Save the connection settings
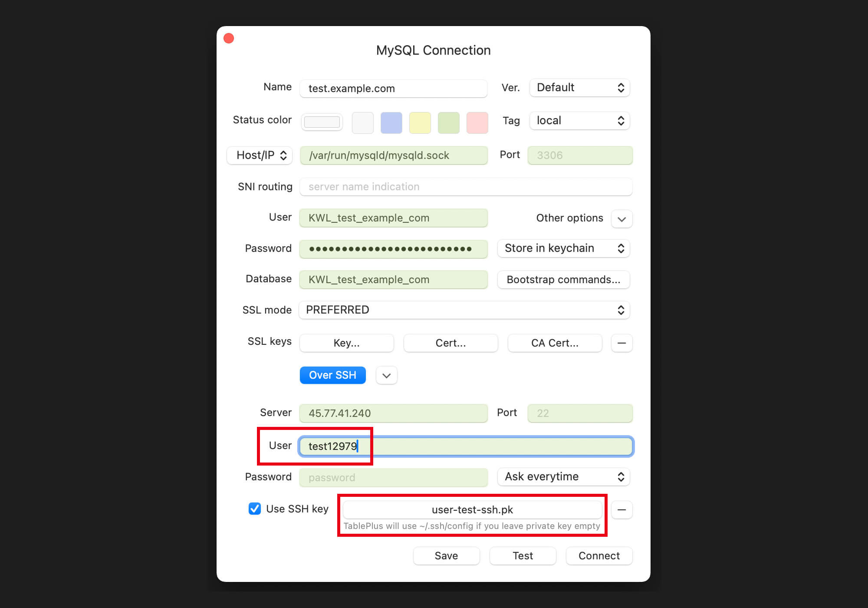The height and width of the screenshot is (608, 868). coord(446,556)
